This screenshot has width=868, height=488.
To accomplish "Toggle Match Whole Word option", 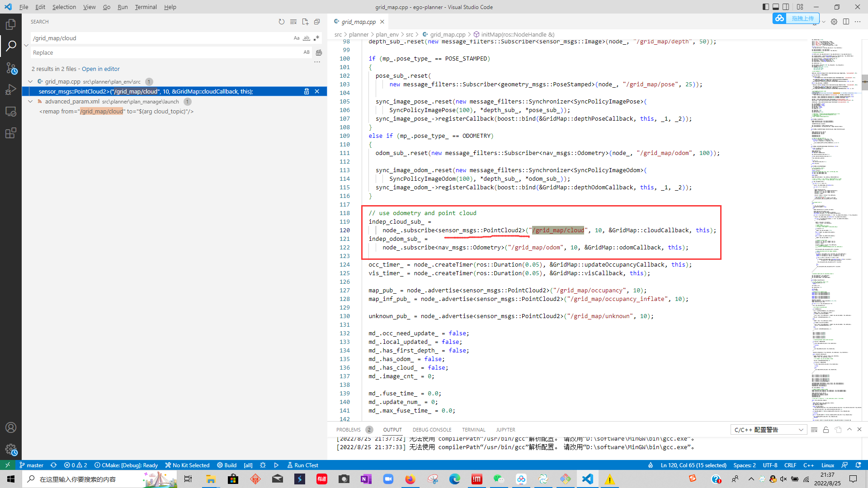I will coord(307,38).
